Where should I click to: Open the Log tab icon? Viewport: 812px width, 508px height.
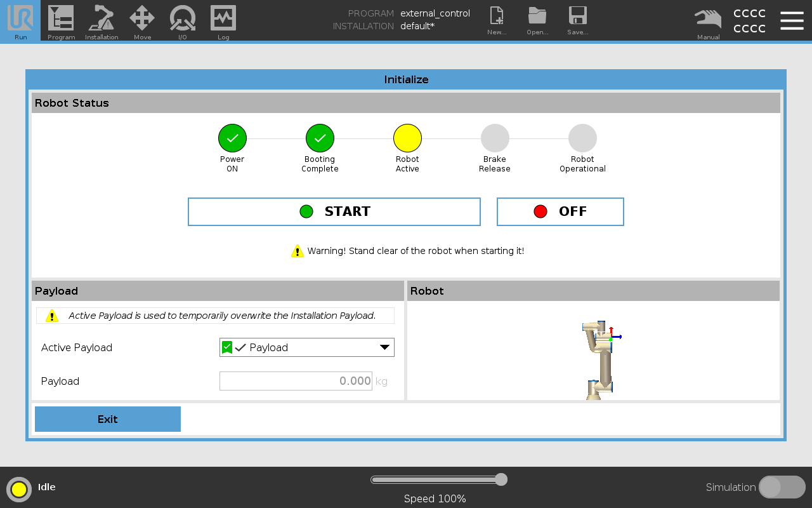(x=223, y=19)
